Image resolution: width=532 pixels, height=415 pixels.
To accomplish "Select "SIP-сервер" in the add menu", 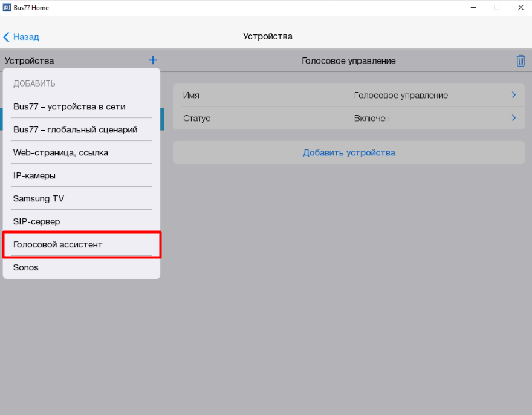I will click(x=37, y=221).
